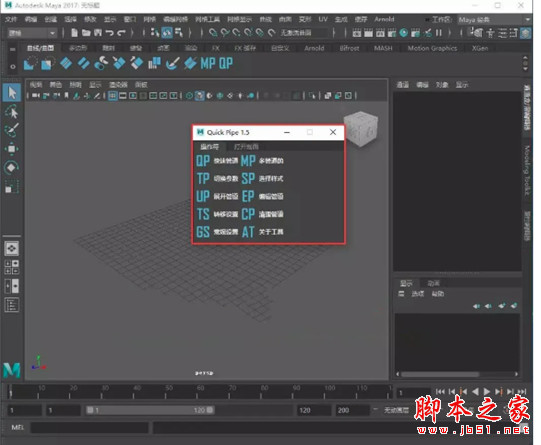Click the TS button in Quick Pipe
541x445 pixels.
click(x=203, y=214)
